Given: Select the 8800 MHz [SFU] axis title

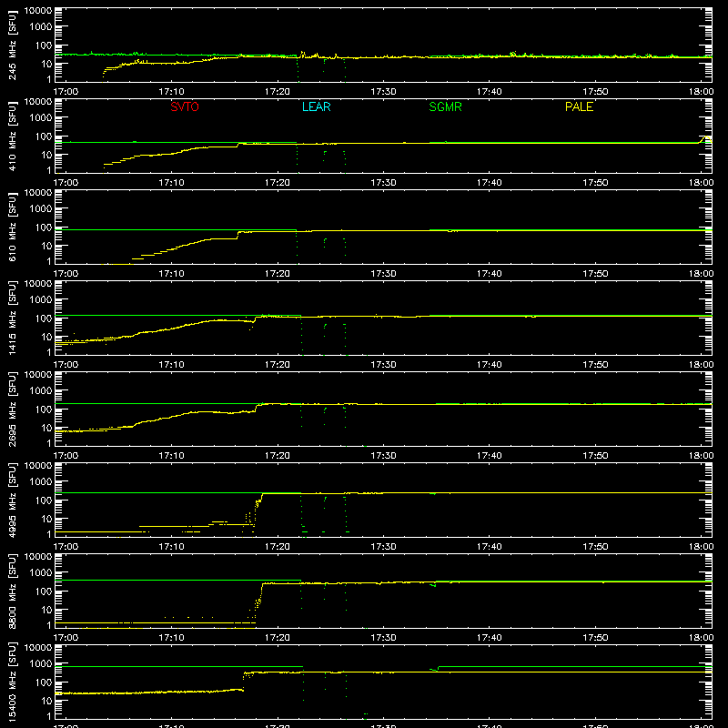Looking at the screenshot, I should (13, 591).
